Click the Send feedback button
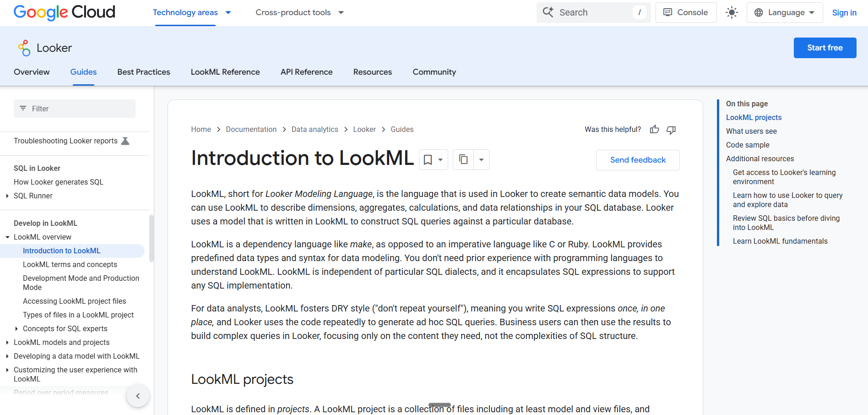The height and width of the screenshot is (415, 868). pos(638,160)
